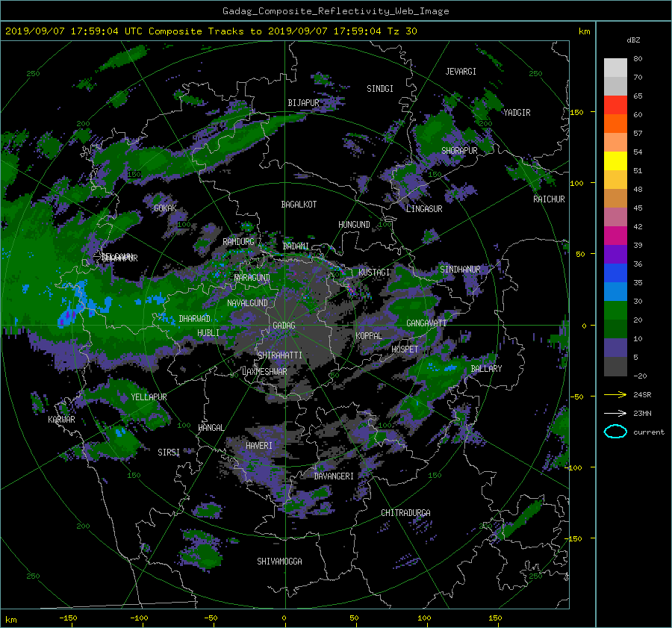Viewport: 672px width, 628px height.
Task: Pick the bright green 20-30 dBZ swatch
Action: point(615,311)
